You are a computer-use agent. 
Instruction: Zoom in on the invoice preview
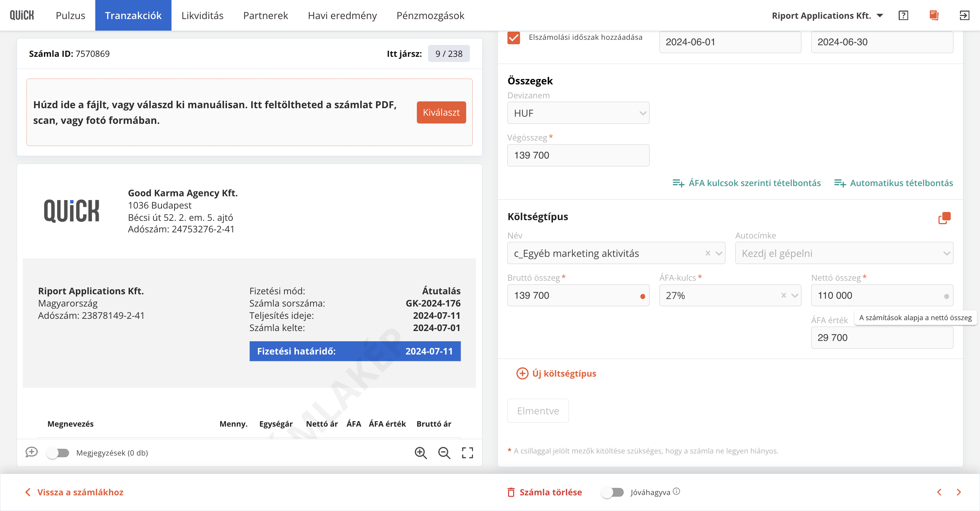(x=421, y=453)
